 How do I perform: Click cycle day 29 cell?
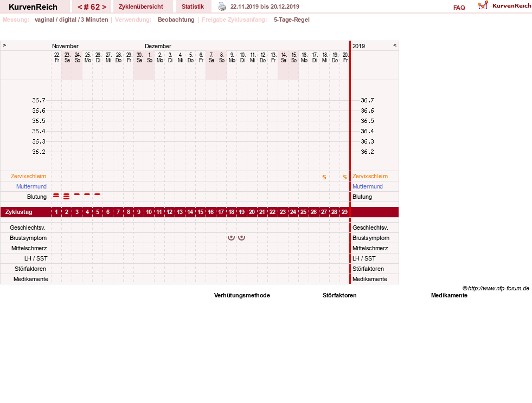345,212
